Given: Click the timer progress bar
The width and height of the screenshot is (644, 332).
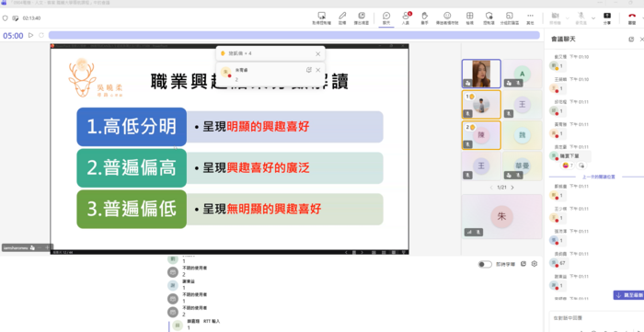Looking at the screenshot, I should pyautogui.click(x=293, y=35).
